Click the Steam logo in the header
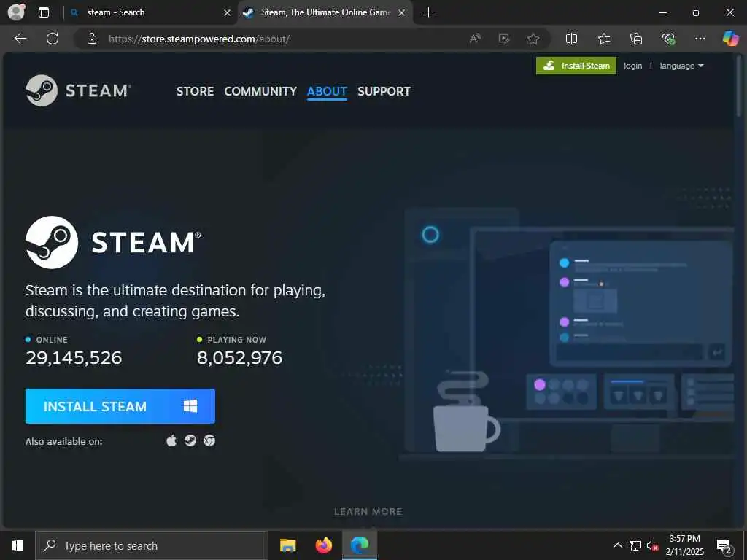747x560 pixels. [x=78, y=90]
